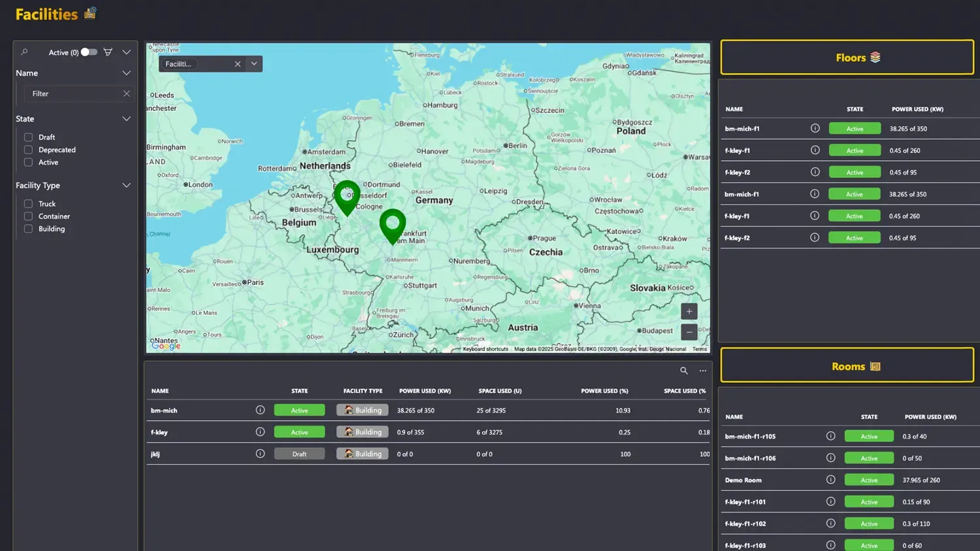Open info icon for room f-kley-f1-r101
The height and width of the screenshot is (551, 980).
[x=830, y=501]
